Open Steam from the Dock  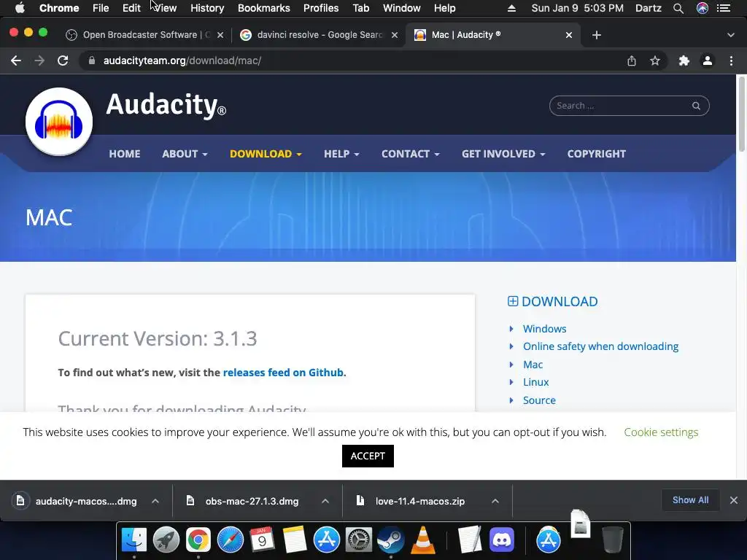(391, 540)
